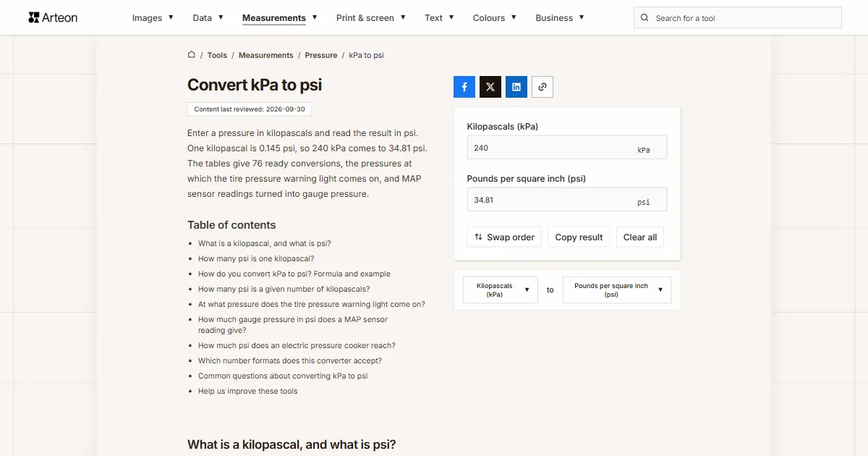The height and width of the screenshot is (456, 868).
Task: Jump to common questions link
Action: click(x=283, y=376)
